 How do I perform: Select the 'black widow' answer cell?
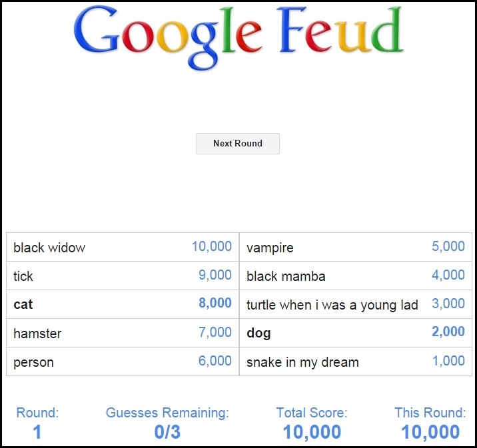(123, 247)
